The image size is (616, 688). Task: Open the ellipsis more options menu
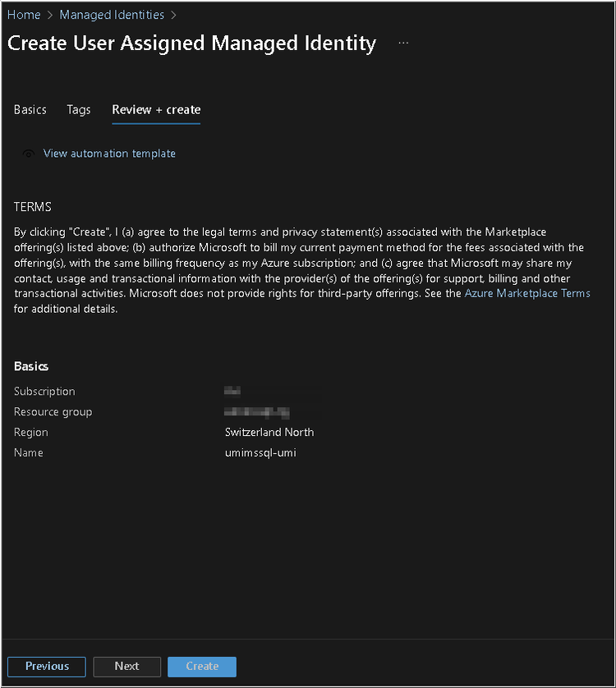pyautogui.click(x=403, y=43)
